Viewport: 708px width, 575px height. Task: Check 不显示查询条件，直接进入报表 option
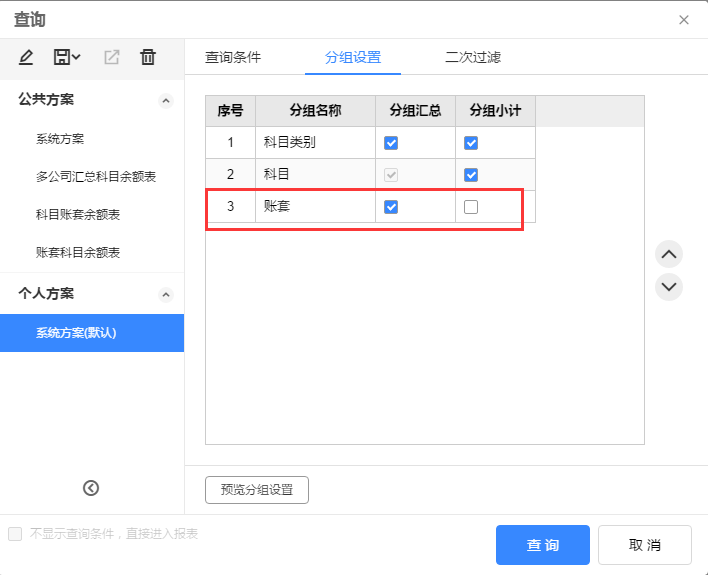pos(15,534)
